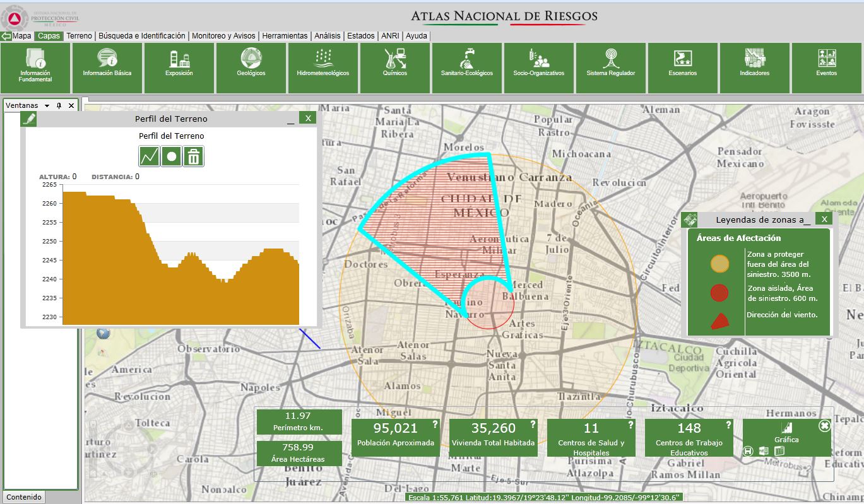This screenshot has height=504, width=864.
Task: Show help for Centros de Trabajo Educativos
Action: coord(728,425)
